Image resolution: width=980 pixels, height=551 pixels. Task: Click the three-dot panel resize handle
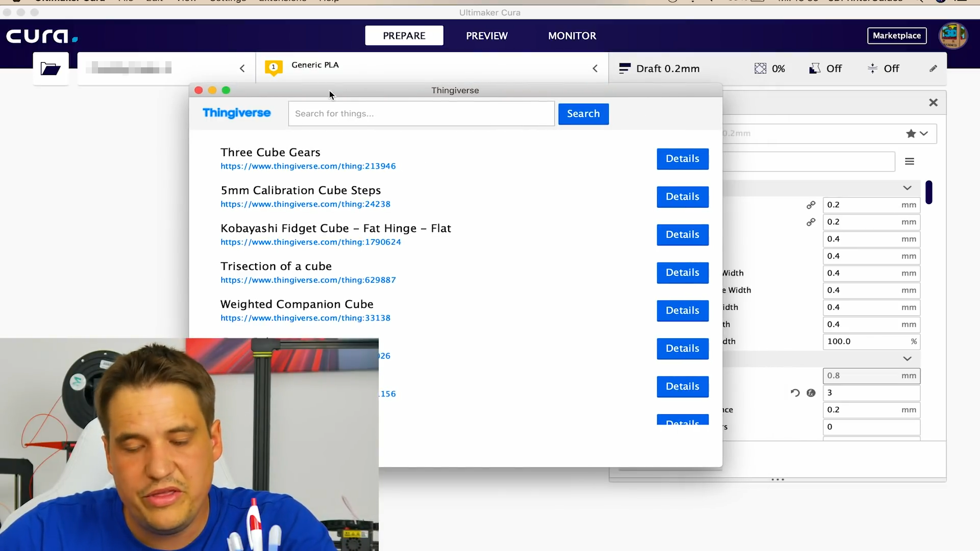[778, 480]
